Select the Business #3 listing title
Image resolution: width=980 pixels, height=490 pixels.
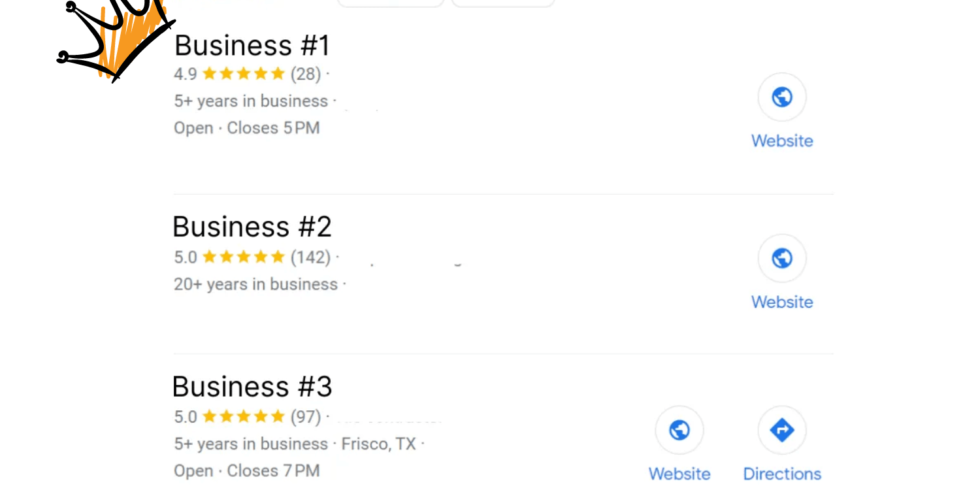(252, 386)
